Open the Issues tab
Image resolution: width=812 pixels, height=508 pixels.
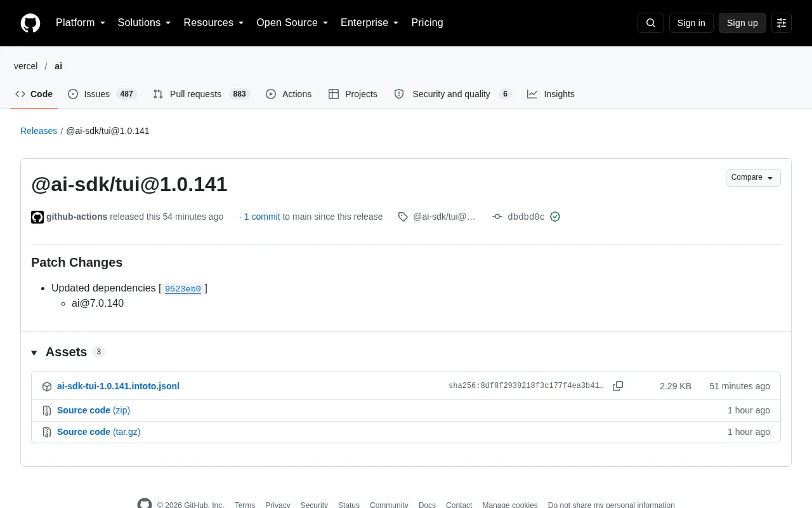(x=102, y=94)
